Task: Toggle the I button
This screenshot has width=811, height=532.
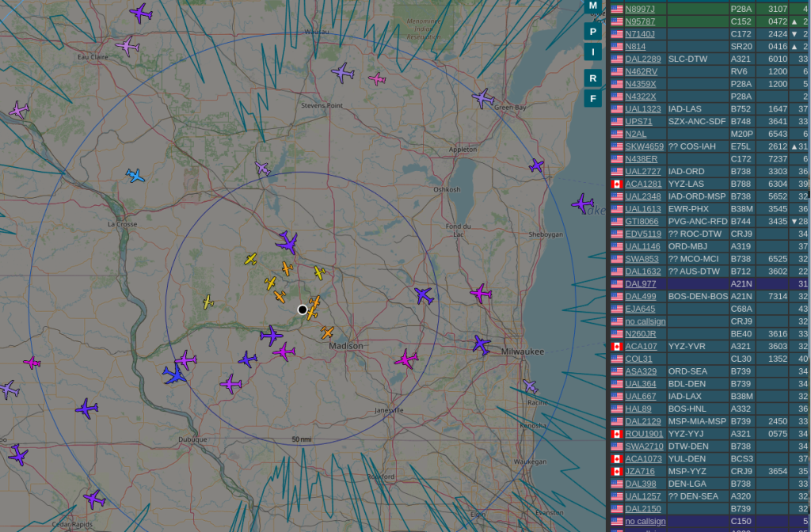Action: [592, 51]
